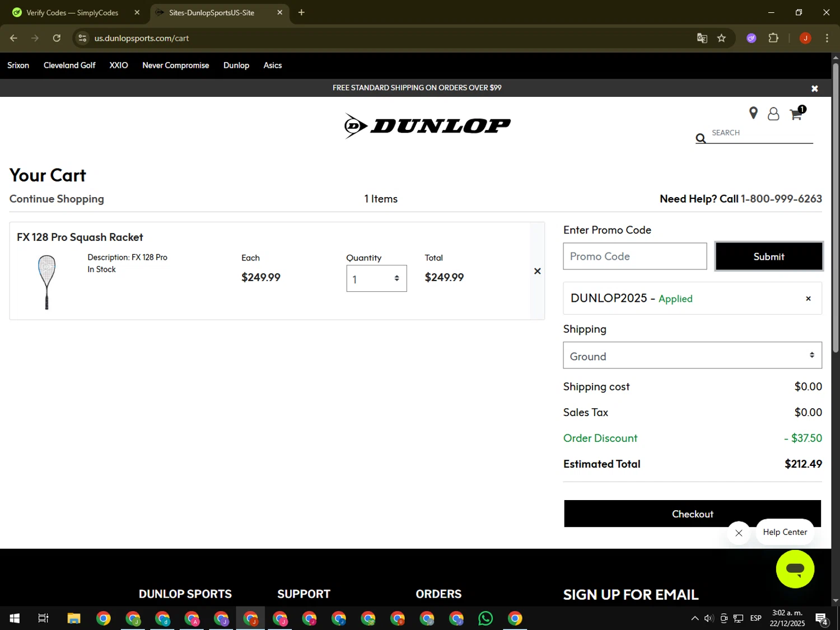Image resolution: width=840 pixels, height=630 pixels.
Task: View site information icon in address bar
Action: point(82,38)
